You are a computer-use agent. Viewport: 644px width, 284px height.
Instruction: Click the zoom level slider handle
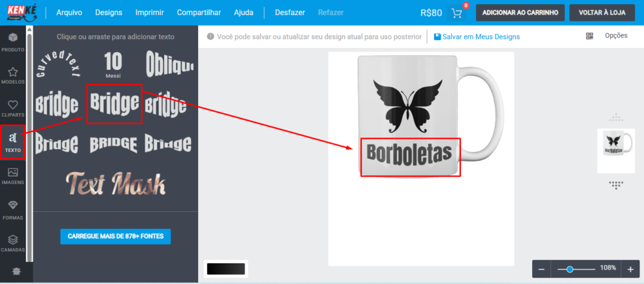click(x=570, y=269)
